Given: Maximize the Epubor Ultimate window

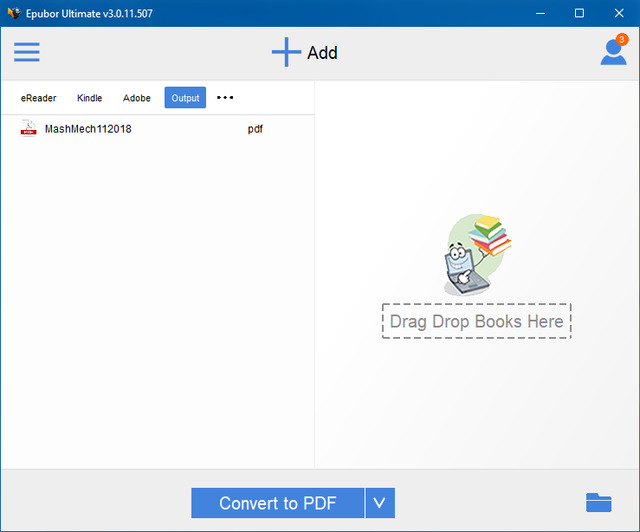Looking at the screenshot, I should pyautogui.click(x=579, y=13).
